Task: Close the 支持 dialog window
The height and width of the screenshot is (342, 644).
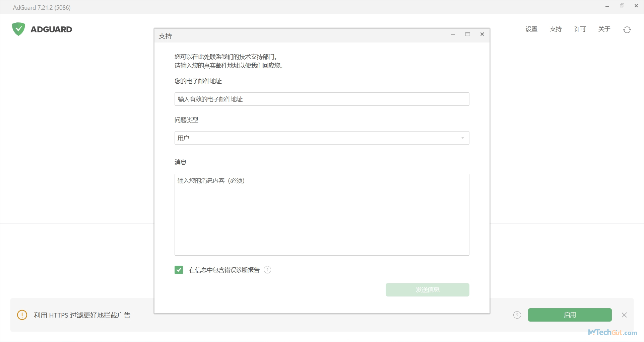Action: coord(482,34)
